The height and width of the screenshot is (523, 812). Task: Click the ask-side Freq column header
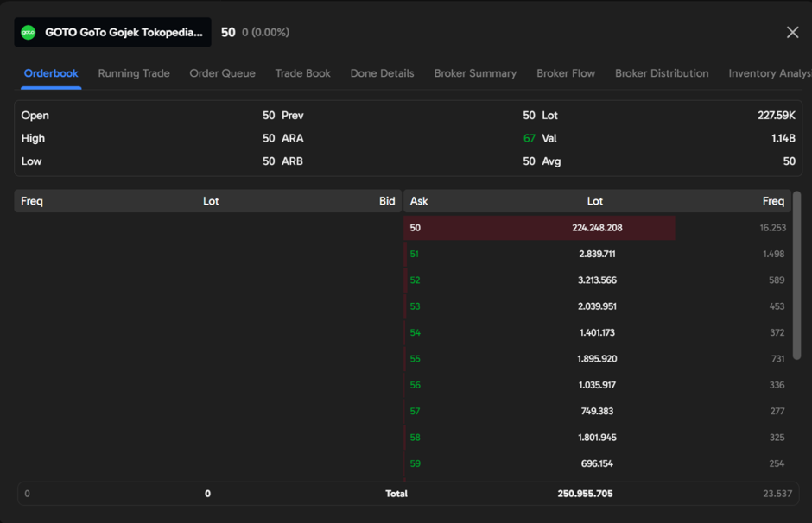pyautogui.click(x=773, y=201)
